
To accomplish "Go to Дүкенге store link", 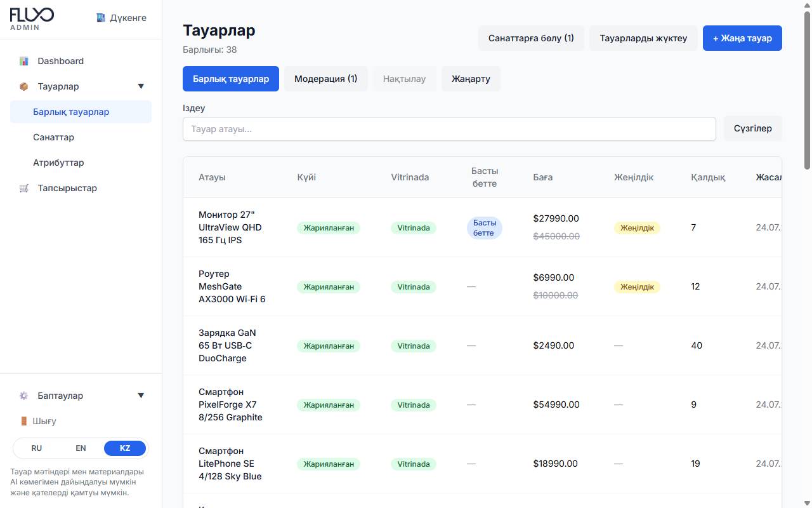I will click(122, 18).
